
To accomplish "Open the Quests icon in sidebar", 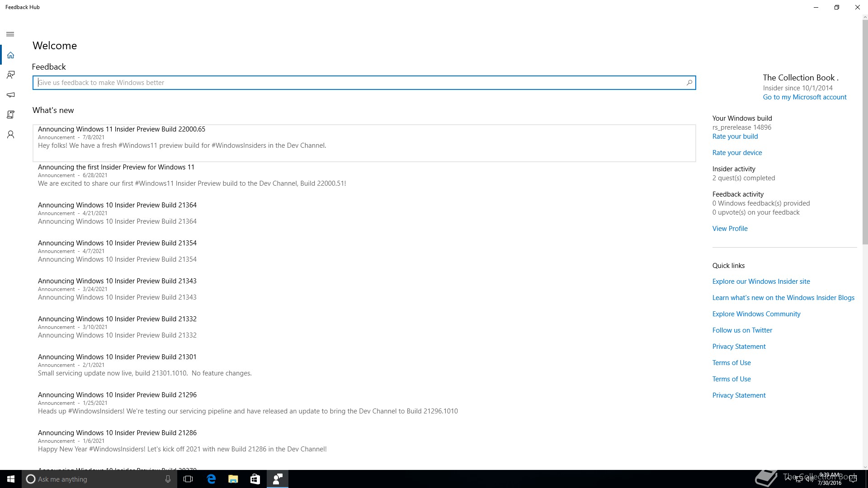I will point(10,115).
